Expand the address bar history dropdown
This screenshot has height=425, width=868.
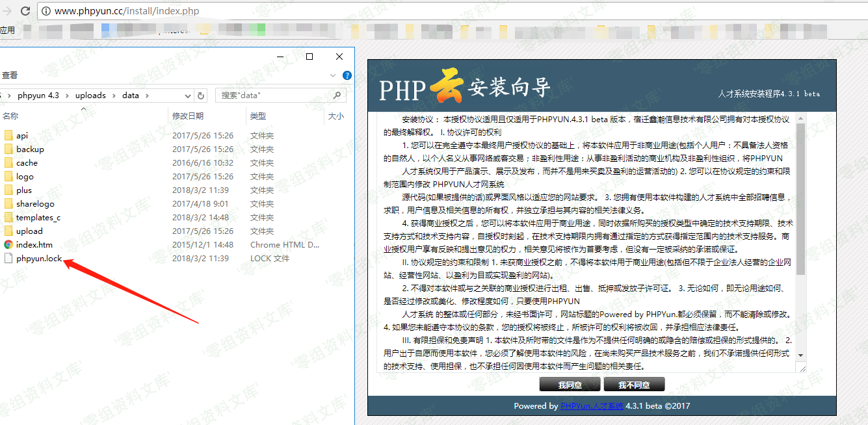coord(188,96)
